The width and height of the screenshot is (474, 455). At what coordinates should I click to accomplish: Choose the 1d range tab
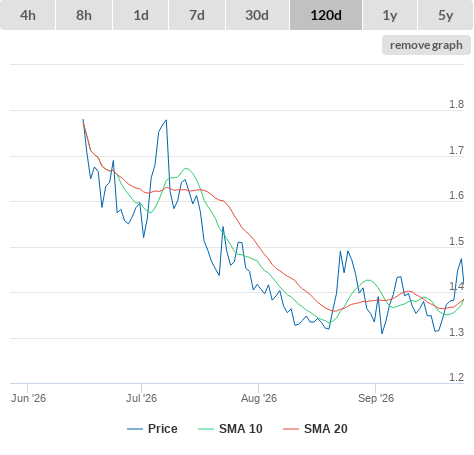(x=141, y=15)
